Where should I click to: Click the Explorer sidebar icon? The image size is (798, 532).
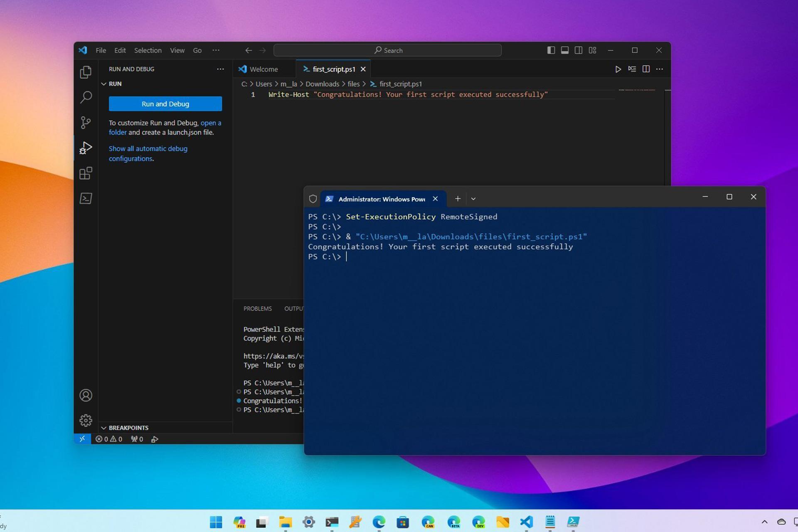pos(86,71)
